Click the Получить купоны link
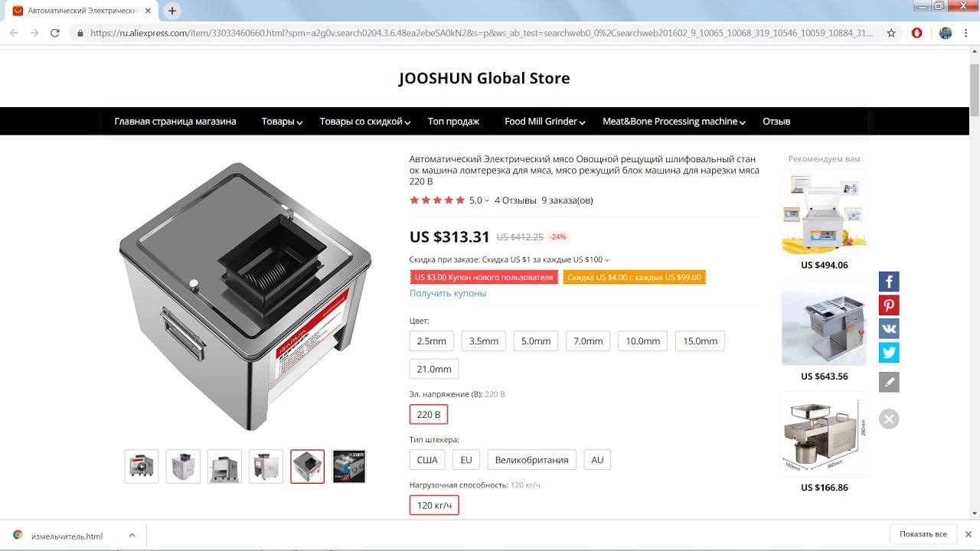This screenshot has height=551, width=980. tap(448, 293)
